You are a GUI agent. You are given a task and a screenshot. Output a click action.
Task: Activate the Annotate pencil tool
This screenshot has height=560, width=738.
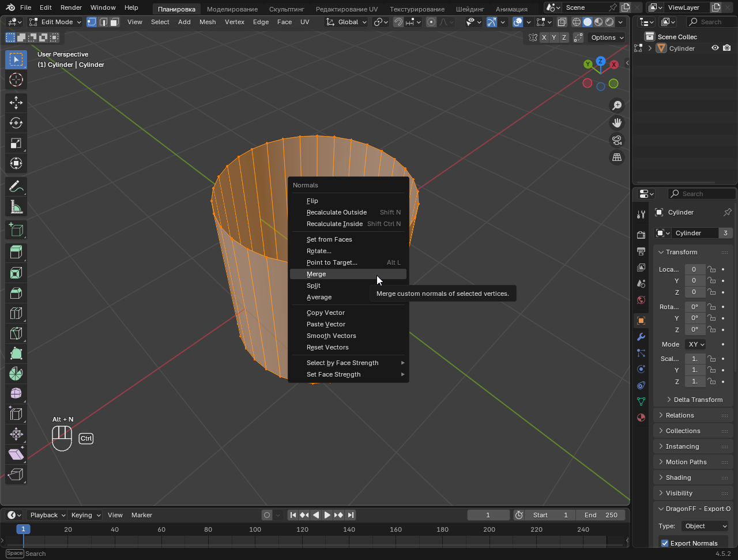[x=16, y=187]
